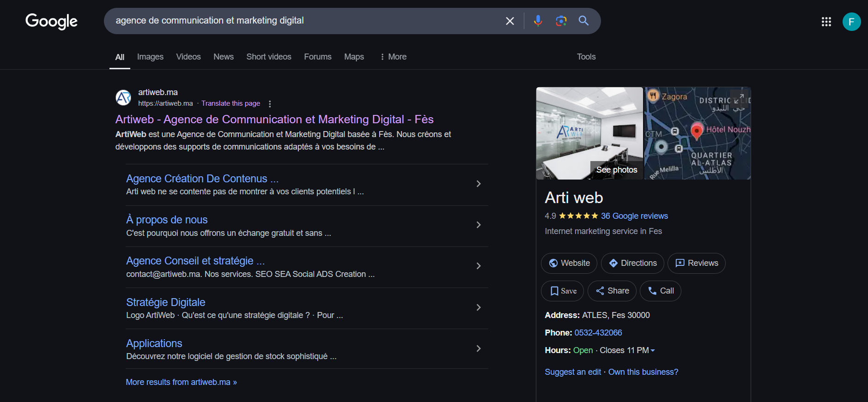Open Google Lens image search
This screenshot has height=402, width=868.
[x=561, y=21]
